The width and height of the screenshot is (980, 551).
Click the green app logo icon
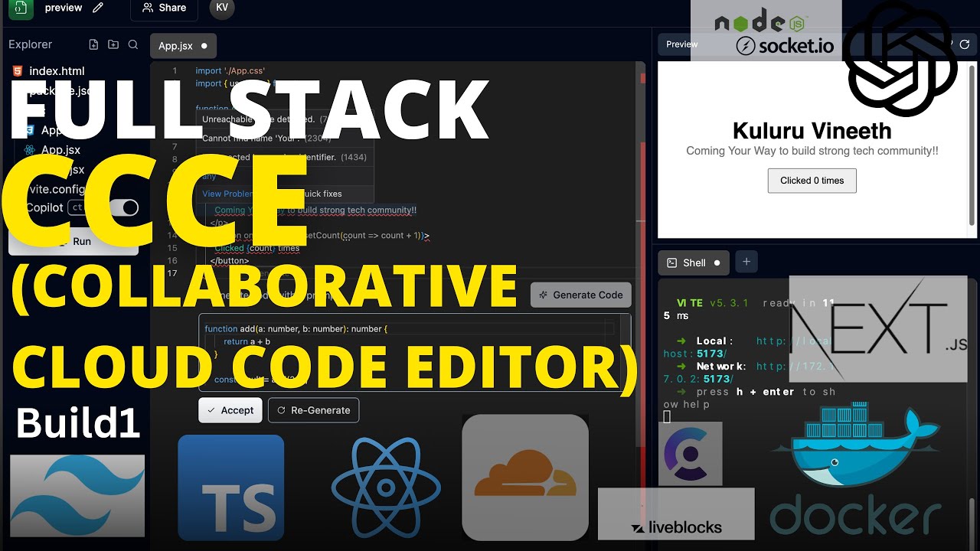[x=21, y=8]
